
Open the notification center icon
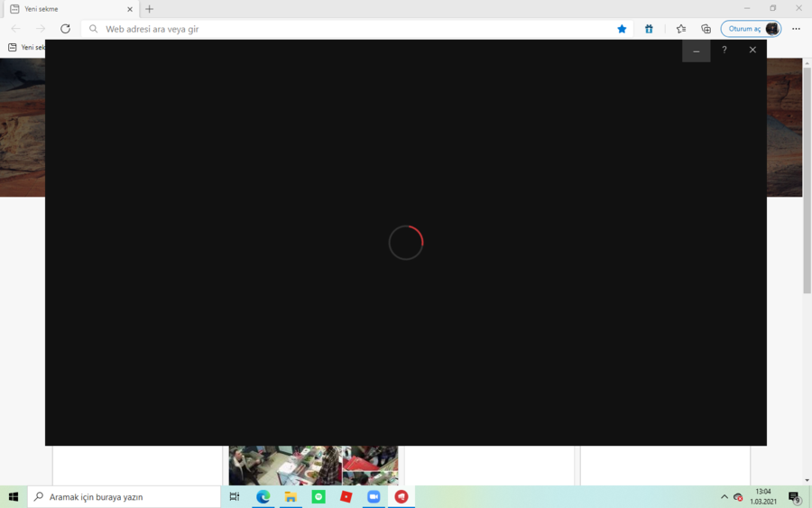[x=795, y=498]
